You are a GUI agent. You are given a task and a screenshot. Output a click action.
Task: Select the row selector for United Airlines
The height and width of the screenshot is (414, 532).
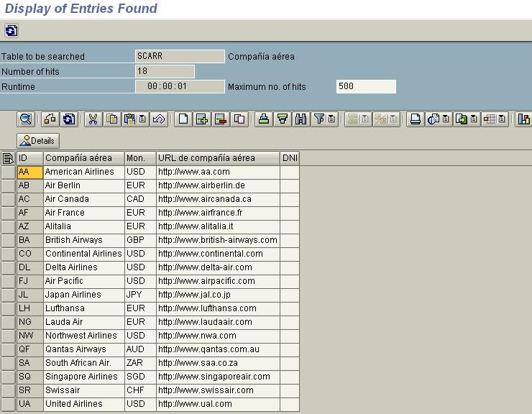coord(8,404)
